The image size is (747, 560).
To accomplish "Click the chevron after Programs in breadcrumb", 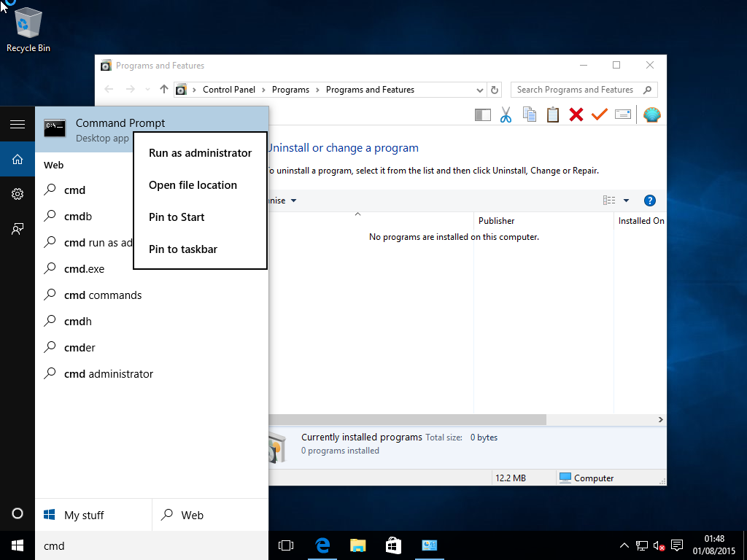I will [x=318, y=90].
